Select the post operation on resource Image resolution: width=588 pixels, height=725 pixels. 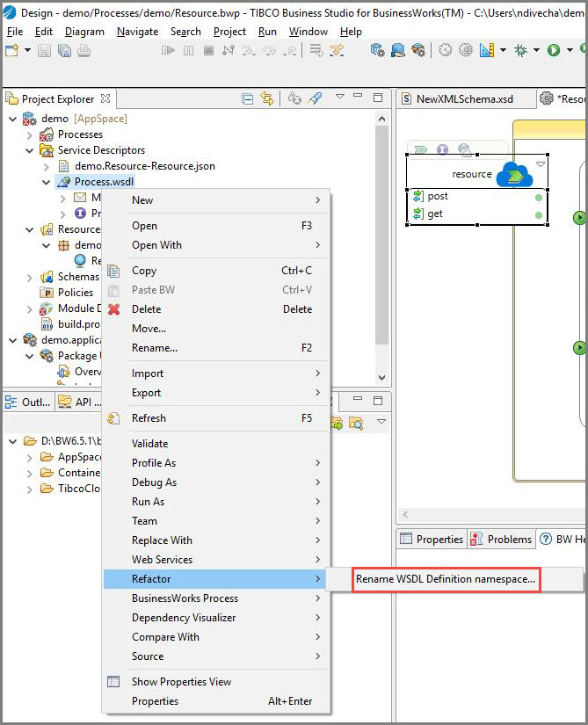[438, 196]
